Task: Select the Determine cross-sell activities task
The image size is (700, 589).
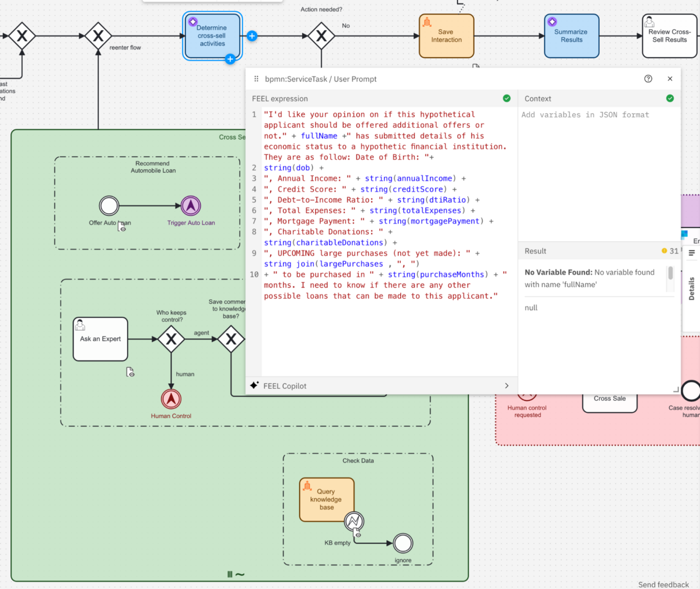Action: click(212, 36)
